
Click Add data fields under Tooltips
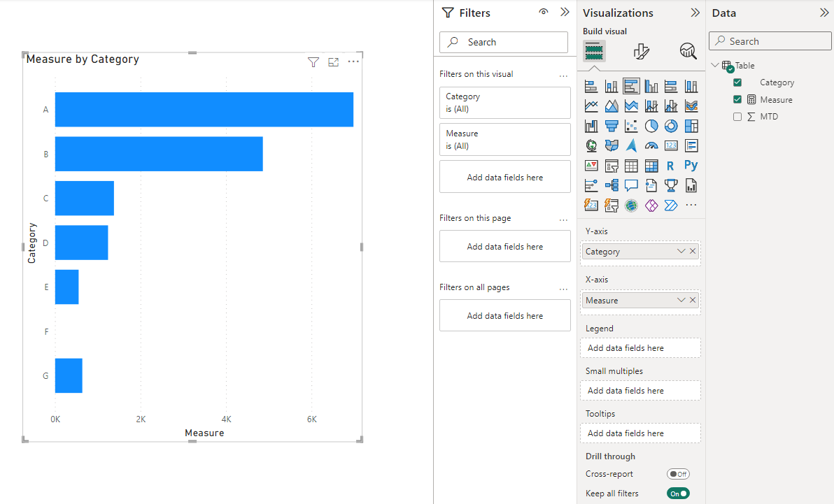(640, 433)
